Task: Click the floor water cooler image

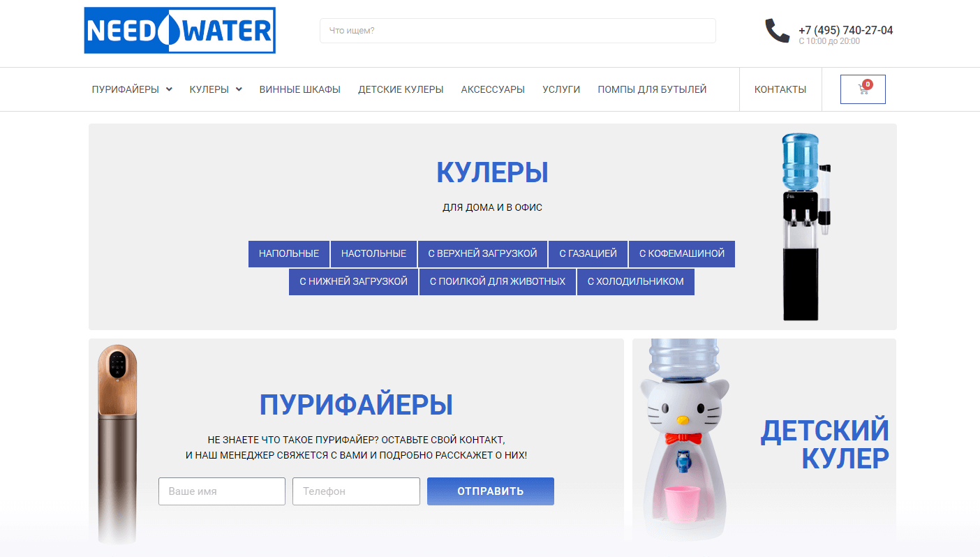Action: pos(805,227)
